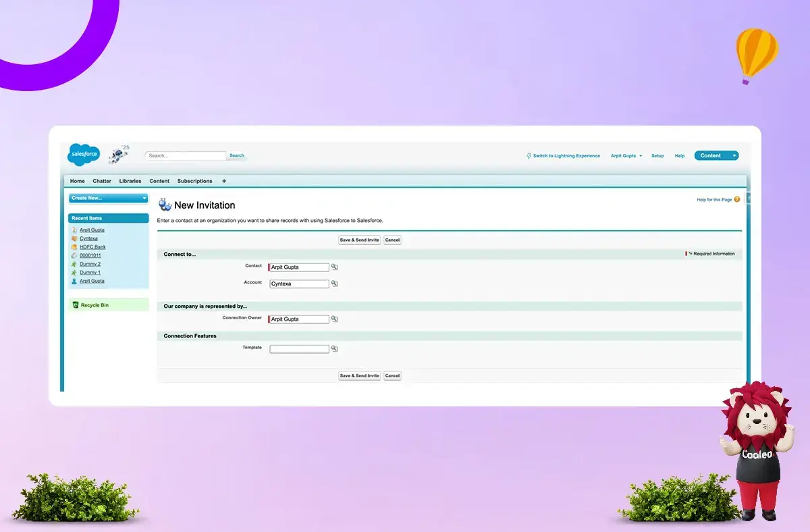
Task: Click the plus icon for all tabs
Action: [x=224, y=181]
